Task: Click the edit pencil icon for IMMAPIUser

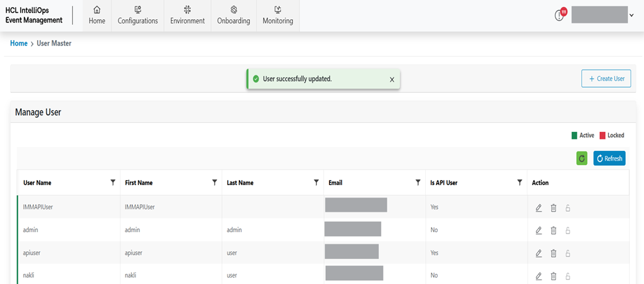Action: pyautogui.click(x=538, y=208)
